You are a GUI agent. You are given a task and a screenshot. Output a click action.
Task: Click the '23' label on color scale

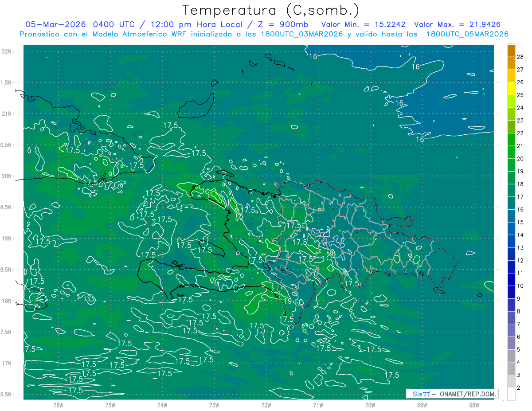[x=520, y=120]
